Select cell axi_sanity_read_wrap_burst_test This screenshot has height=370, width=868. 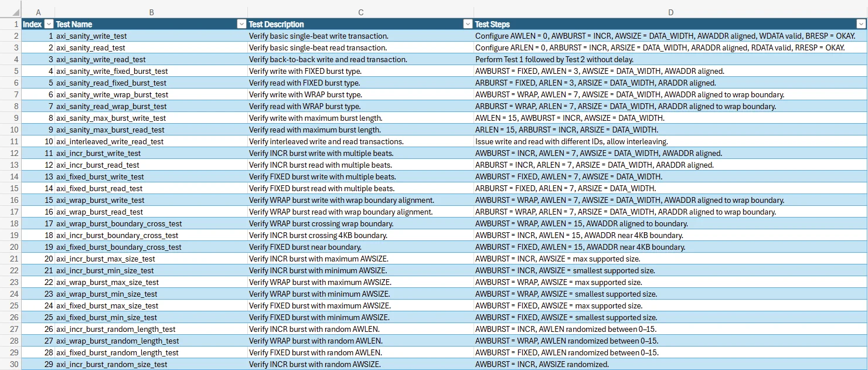pos(151,106)
